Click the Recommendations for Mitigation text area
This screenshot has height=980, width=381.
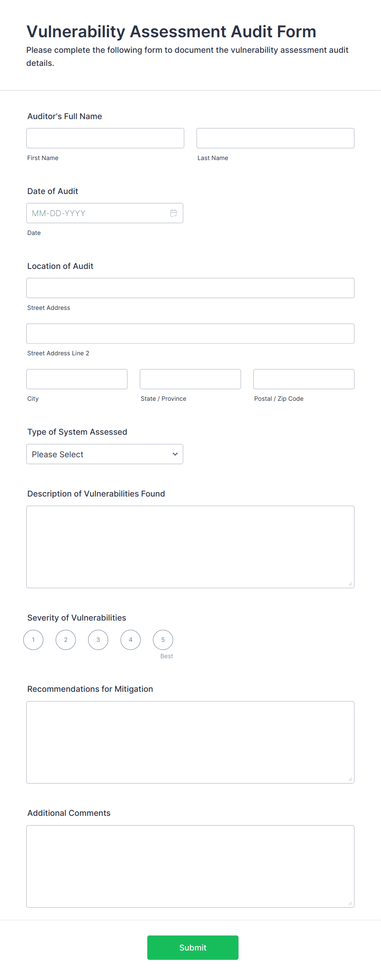190,742
